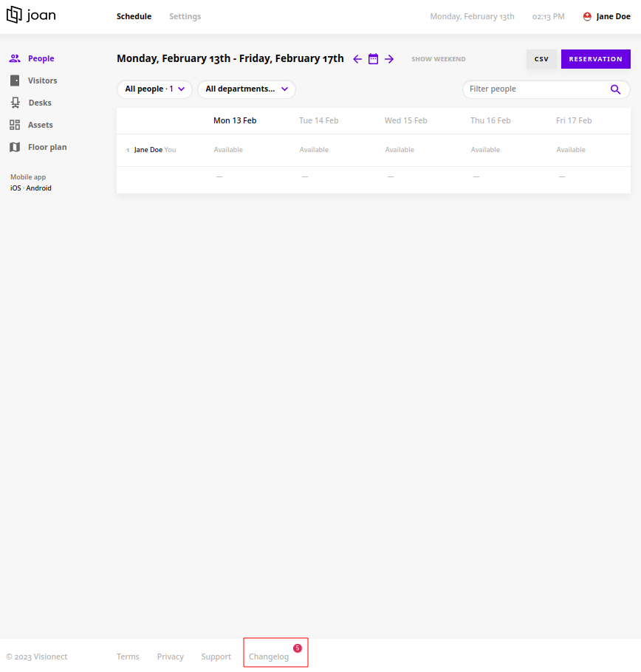Open the Changelog footer link
This screenshot has width=641, height=672.
pyautogui.click(x=269, y=656)
